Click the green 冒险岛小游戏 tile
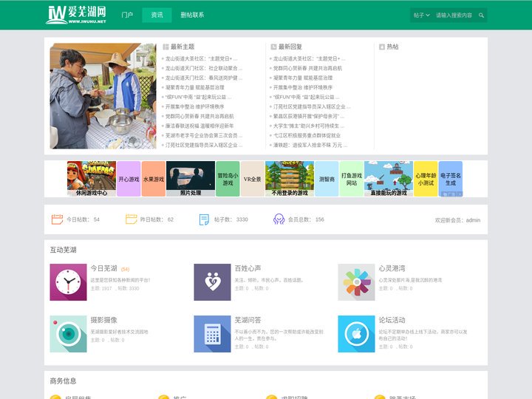 [228, 179]
